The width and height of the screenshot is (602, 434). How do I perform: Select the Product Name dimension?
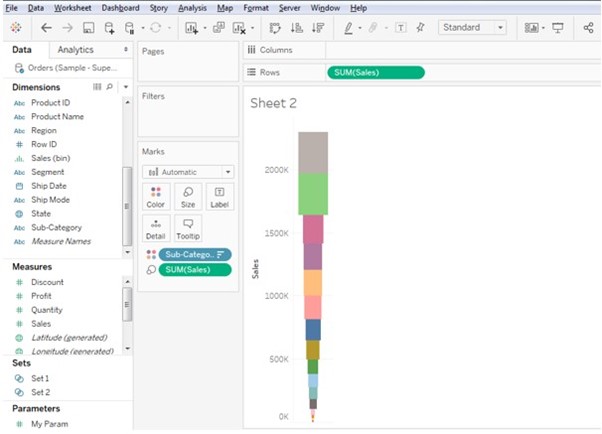(x=57, y=117)
